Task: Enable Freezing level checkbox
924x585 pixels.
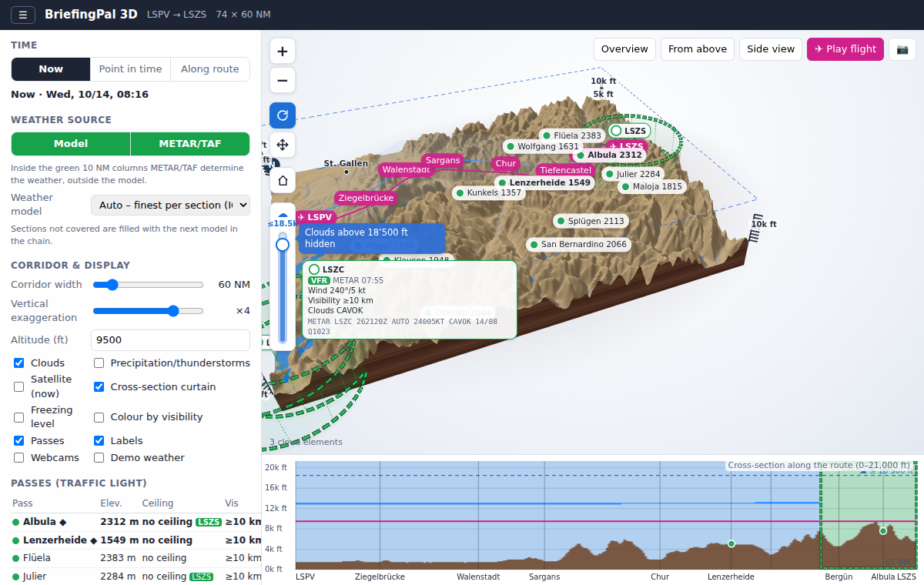Action: click(18, 417)
